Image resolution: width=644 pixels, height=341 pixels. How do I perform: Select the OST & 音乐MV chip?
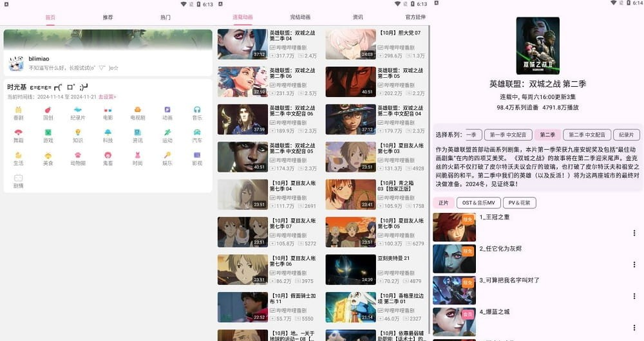478,203
